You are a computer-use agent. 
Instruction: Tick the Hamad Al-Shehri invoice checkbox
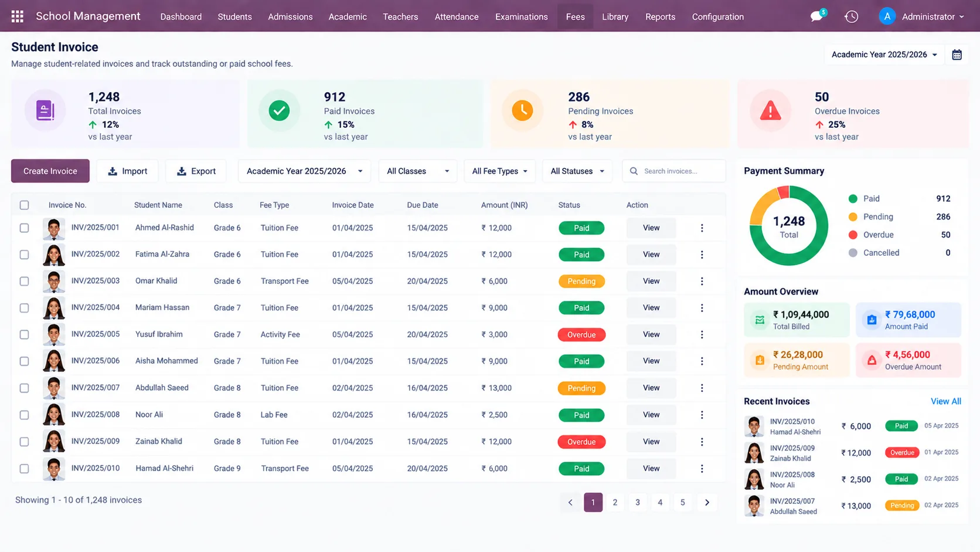click(24, 469)
